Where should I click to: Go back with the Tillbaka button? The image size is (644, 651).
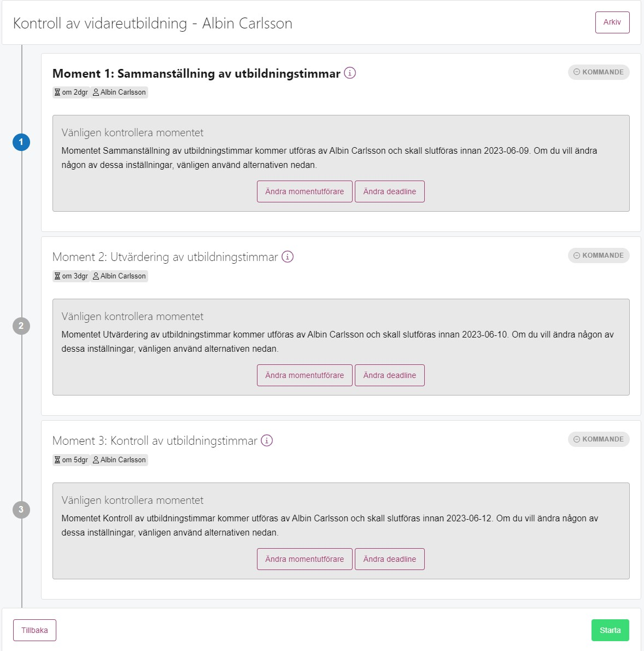(x=34, y=630)
